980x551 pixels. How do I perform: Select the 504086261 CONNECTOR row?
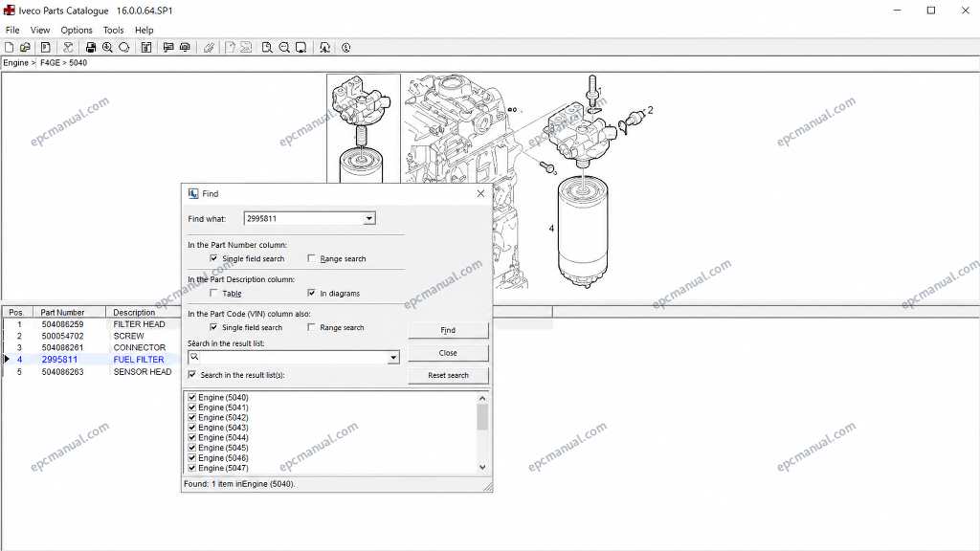pyautogui.click(x=93, y=347)
